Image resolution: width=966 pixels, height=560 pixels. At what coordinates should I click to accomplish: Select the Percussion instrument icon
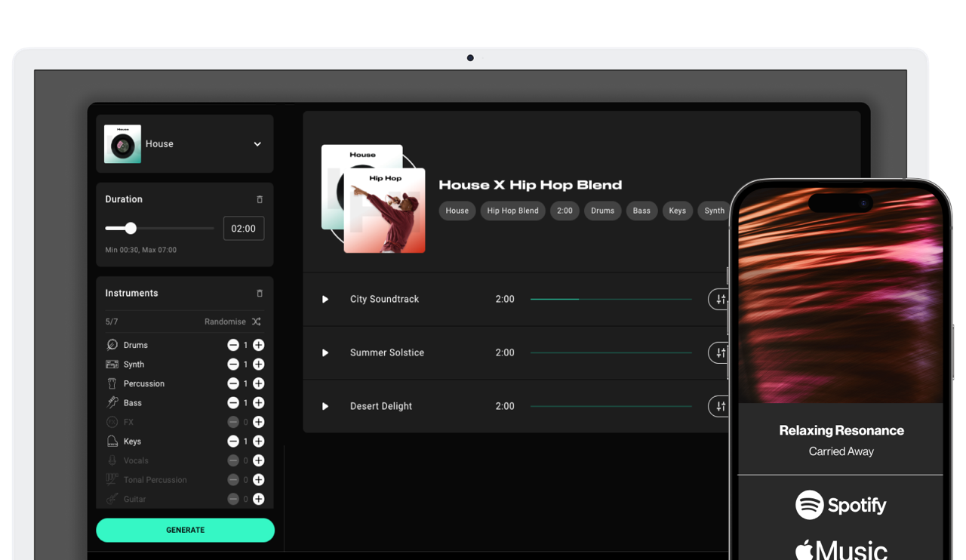click(x=112, y=383)
